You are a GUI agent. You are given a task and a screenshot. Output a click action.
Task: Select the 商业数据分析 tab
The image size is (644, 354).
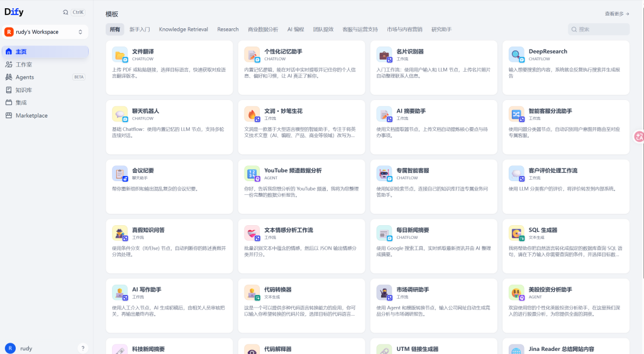tap(263, 29)
